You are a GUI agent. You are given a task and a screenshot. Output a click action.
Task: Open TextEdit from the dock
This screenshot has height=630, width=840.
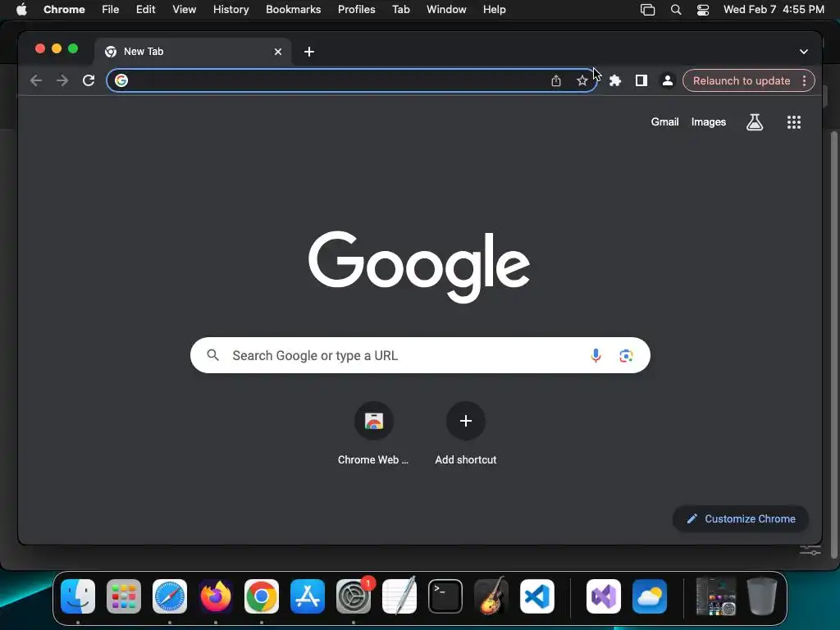coord(399,596)
